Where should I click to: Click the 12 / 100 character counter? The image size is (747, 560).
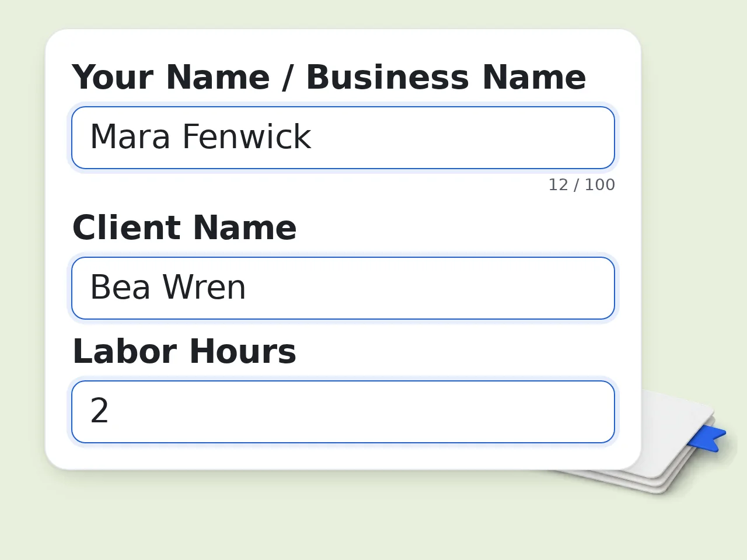pyautogui.click(x=581, y=185)
